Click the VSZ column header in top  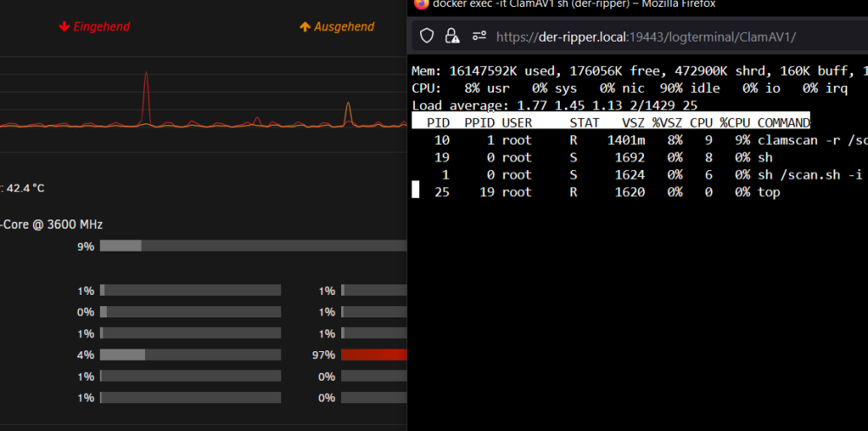[x=634, y=123]
